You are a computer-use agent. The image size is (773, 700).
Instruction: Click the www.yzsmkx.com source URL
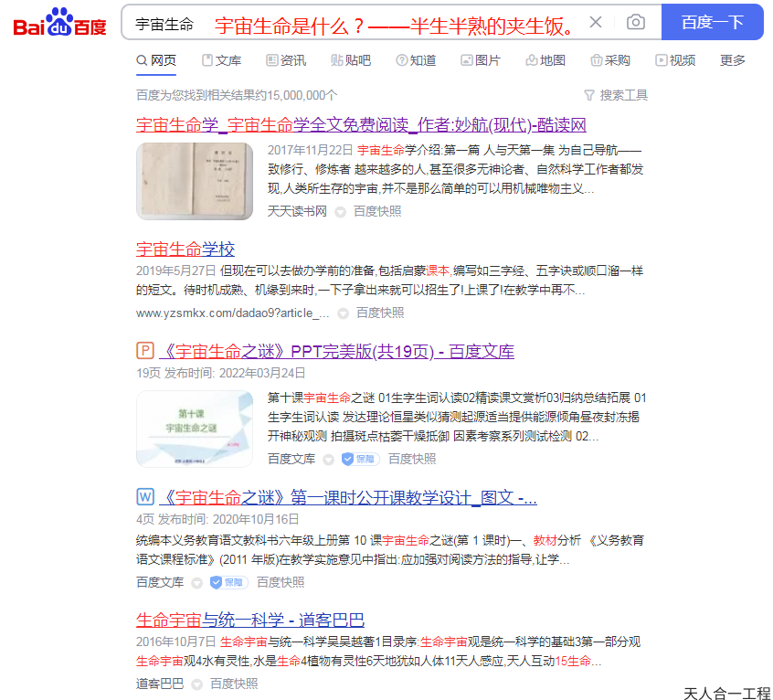tap(232, 313)
